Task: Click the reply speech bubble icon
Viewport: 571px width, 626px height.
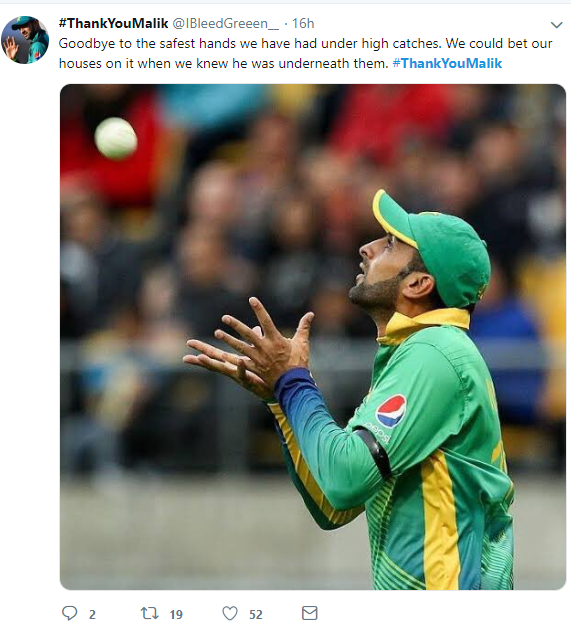Action: pos(70,613)
